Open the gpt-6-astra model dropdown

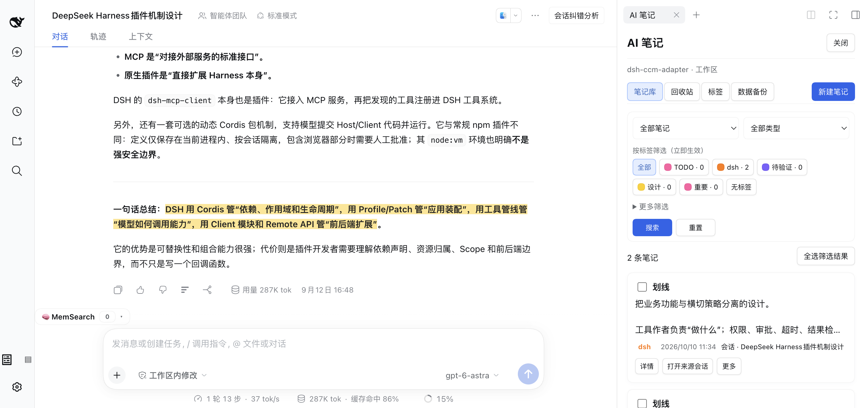click(472, 375)
